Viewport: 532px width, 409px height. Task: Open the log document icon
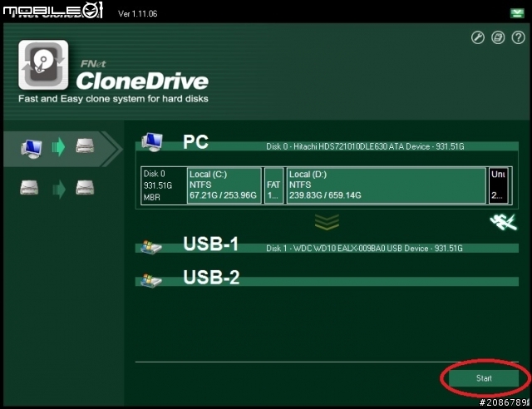click(498, 37)
